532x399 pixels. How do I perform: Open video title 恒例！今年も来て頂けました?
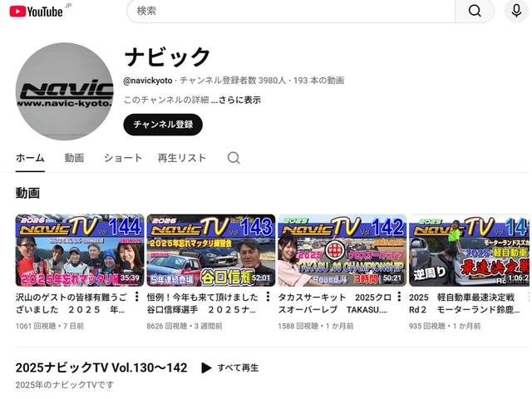(203, 303)
